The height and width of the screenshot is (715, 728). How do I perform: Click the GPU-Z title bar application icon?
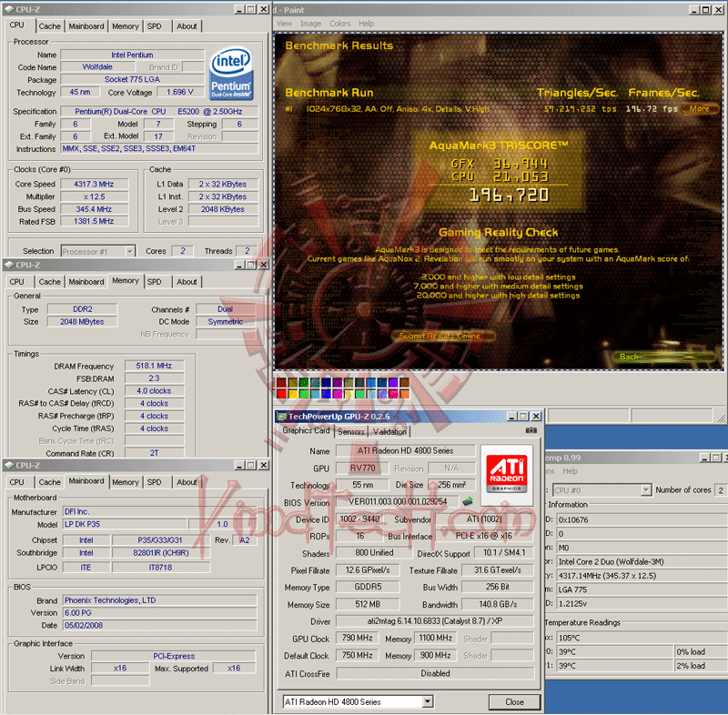pyautogui.click(x=282, y=417)
